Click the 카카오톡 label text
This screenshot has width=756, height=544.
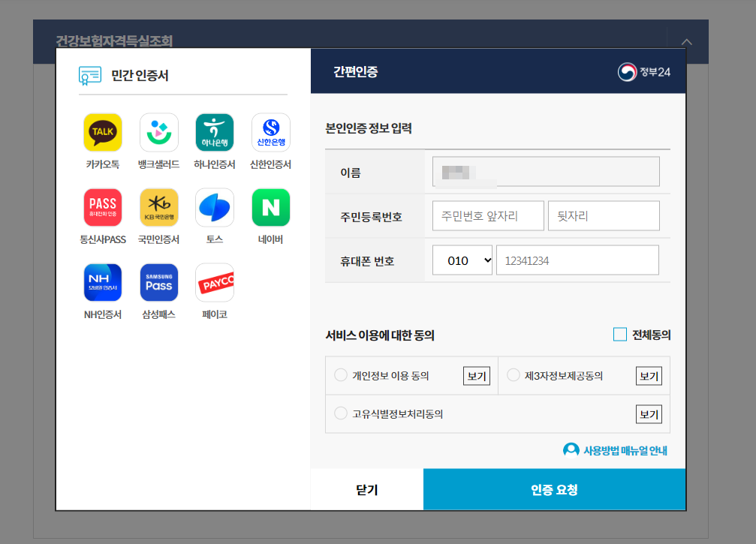[103, 164]
